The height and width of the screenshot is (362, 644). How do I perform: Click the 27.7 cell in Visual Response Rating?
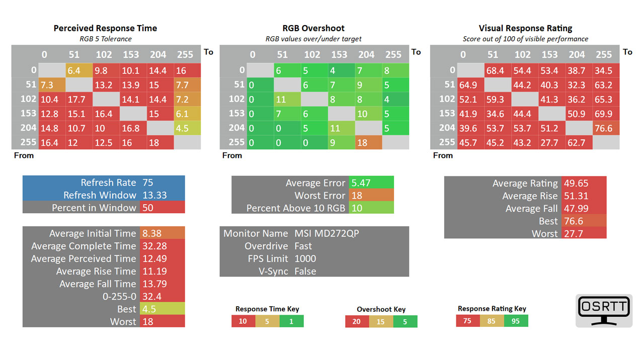[552, 142]
